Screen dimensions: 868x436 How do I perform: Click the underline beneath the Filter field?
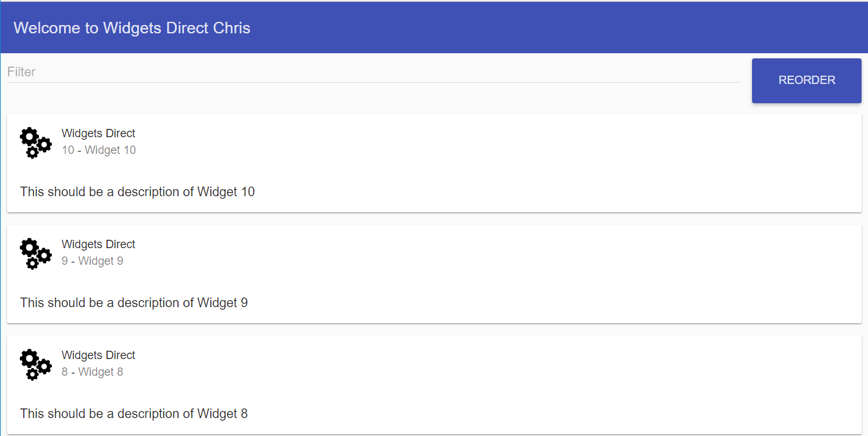373,82
